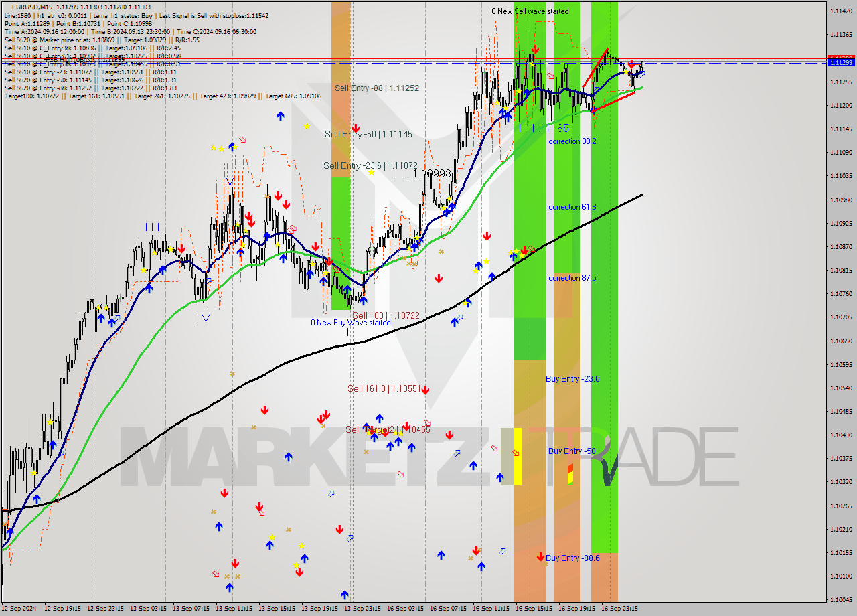Click the 'Sell 161.8 | 1.10551' label

pyautogui.click(x=384, y=388)
